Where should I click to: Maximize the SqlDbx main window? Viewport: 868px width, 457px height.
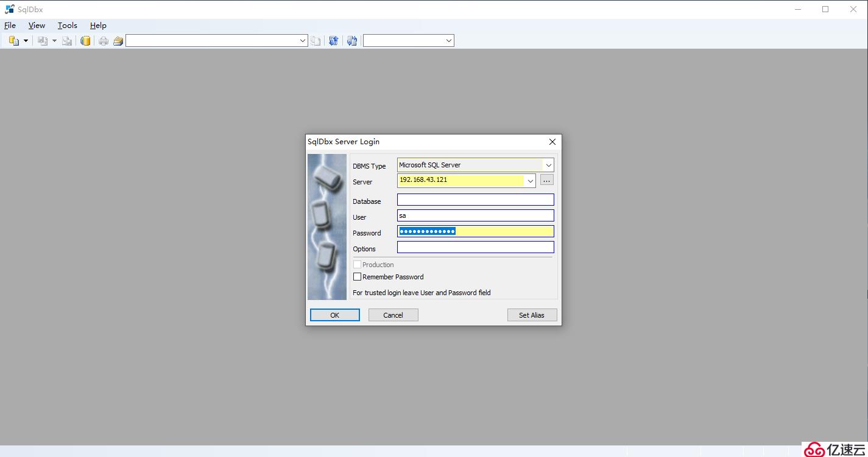tap(825, 9)
